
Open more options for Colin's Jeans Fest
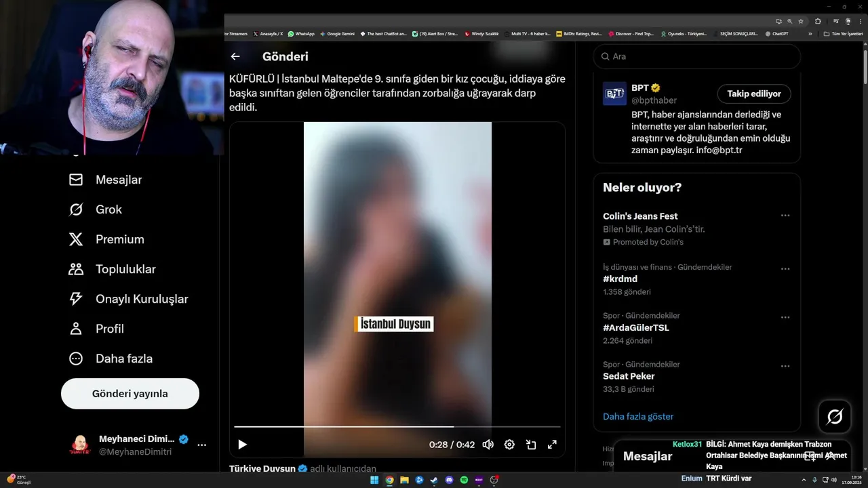coord(785,216)
